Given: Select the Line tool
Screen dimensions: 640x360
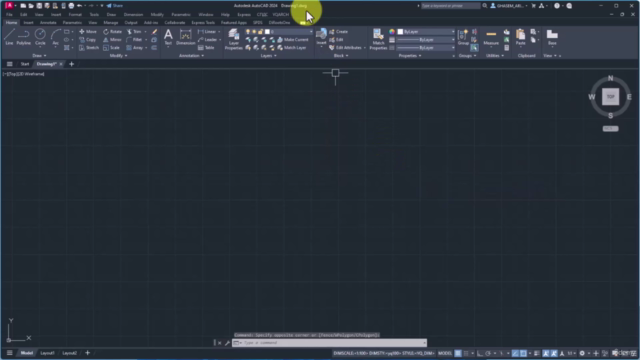Looking at the screenshot, I should (9, 37).
